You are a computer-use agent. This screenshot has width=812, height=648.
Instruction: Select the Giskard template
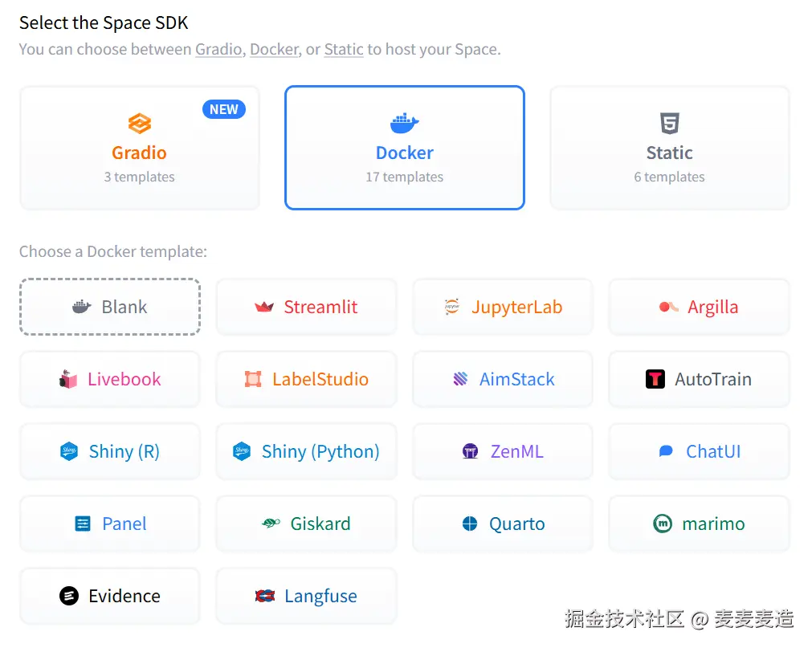click(306, 524)
